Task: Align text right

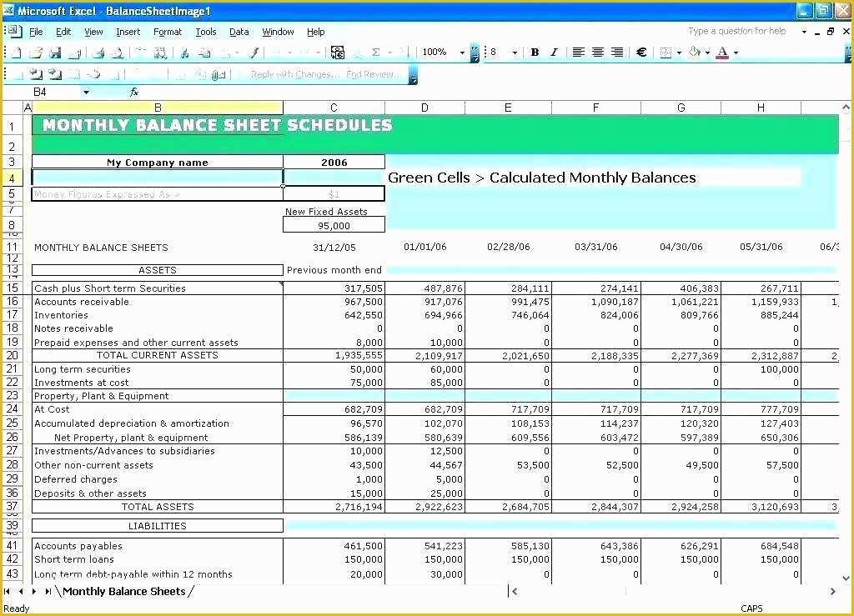Action: (616, 53)
